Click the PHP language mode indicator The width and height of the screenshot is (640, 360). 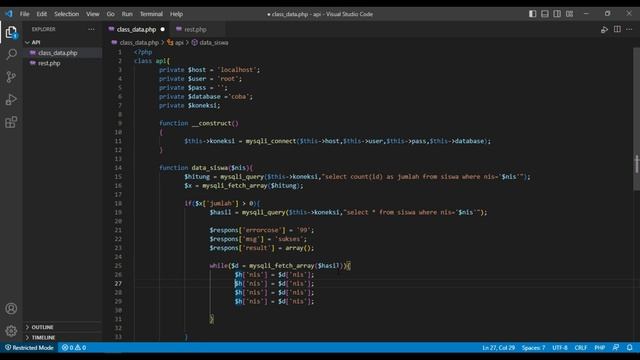[x=599, y=347]
